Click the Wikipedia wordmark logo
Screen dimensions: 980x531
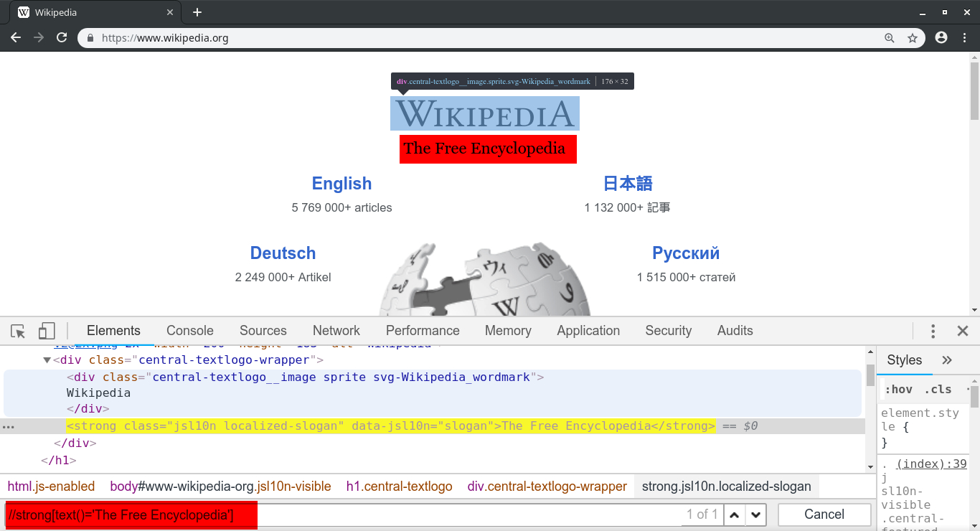point(485,113)
